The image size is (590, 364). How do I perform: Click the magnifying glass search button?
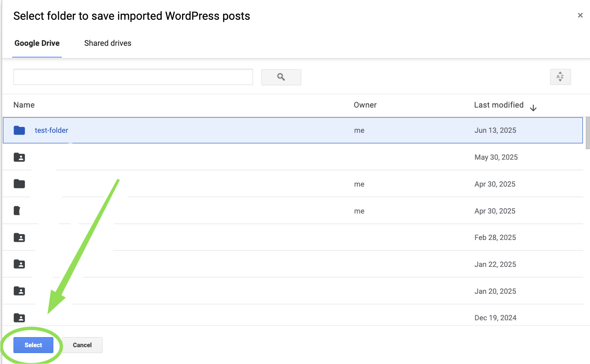281,77
